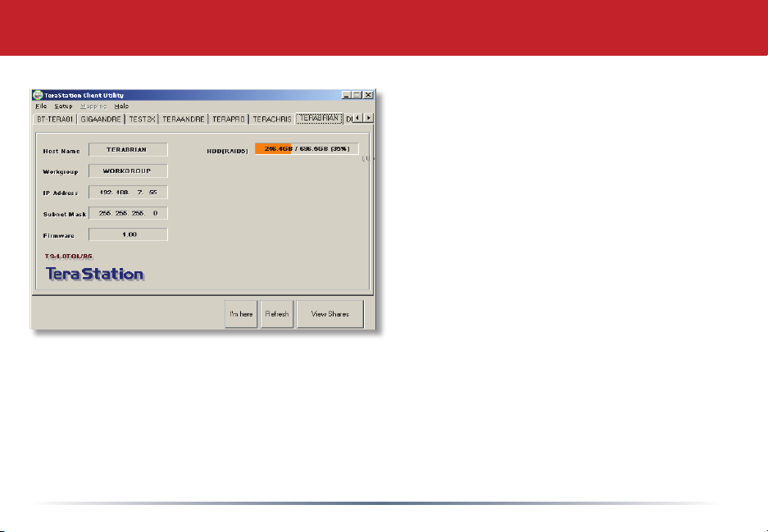The image size is (768, 532).
Task: Click the tab scroll left arrow
Action: click(x=357, y=118)
